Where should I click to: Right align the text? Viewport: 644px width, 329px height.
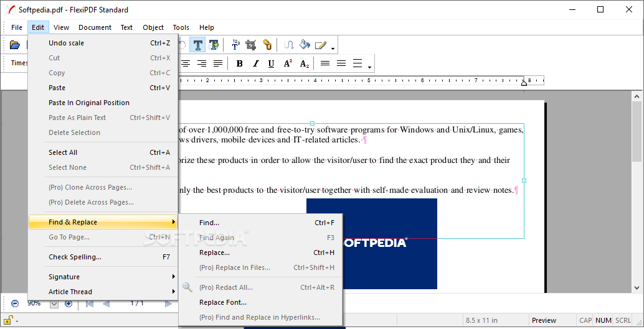coord(202,63)
